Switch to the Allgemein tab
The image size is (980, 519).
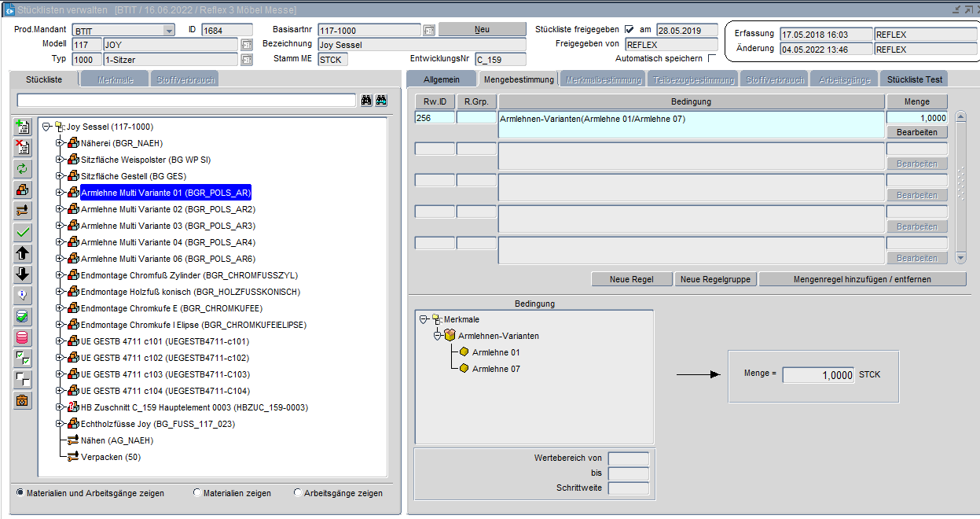441,79
